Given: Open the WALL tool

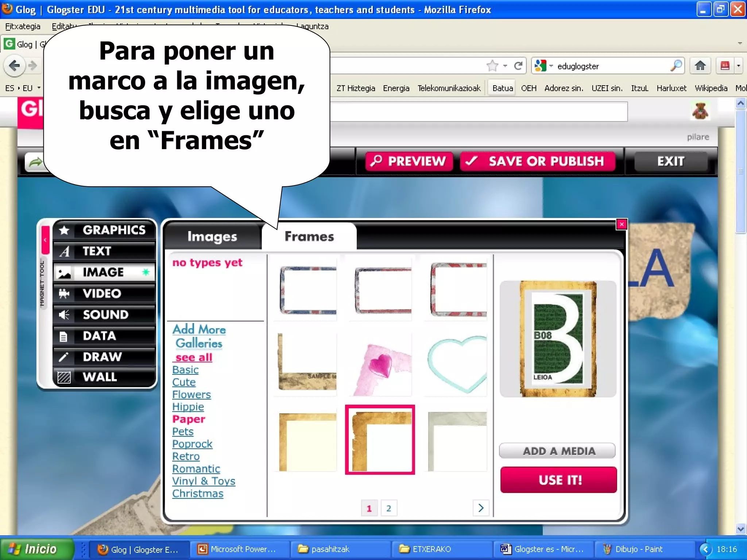Looking at the screenshot, I should (x=104, y=377).
